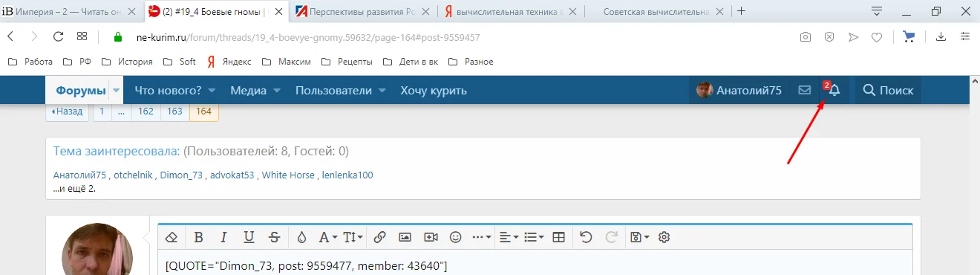The image size is (980, 275).
Task: Expand the more options ellipsis dropdown
Action: point(482,237)
